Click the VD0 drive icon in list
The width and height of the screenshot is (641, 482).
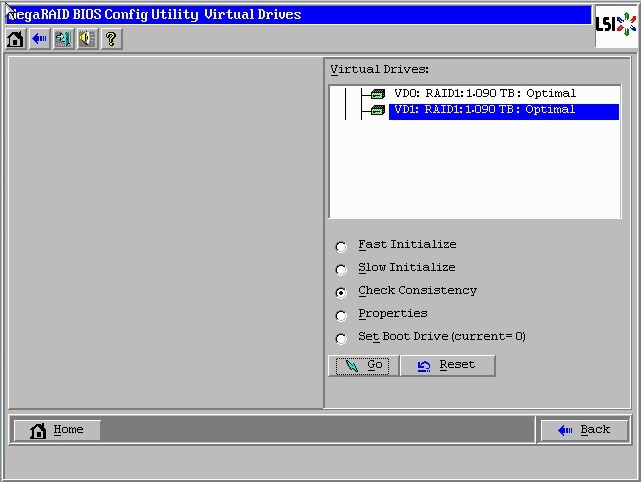(x=377, y=94)
